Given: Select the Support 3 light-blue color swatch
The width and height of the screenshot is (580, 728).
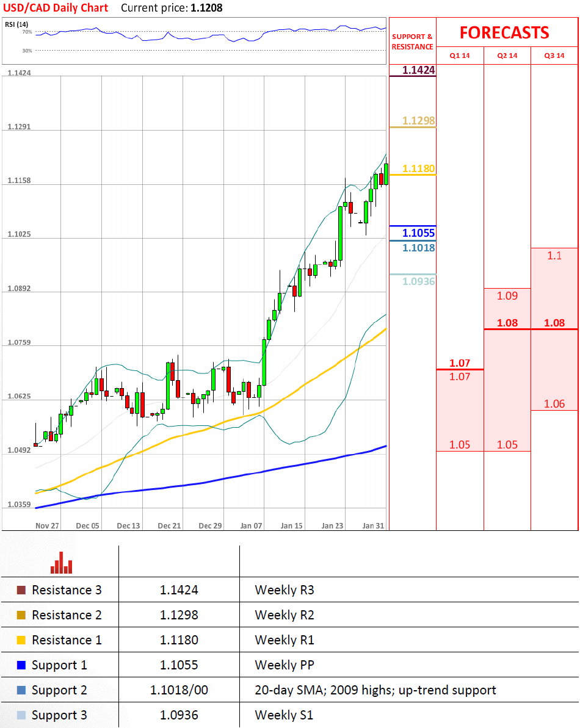Looking at the screenshot, I should click(x=21, y=715).
